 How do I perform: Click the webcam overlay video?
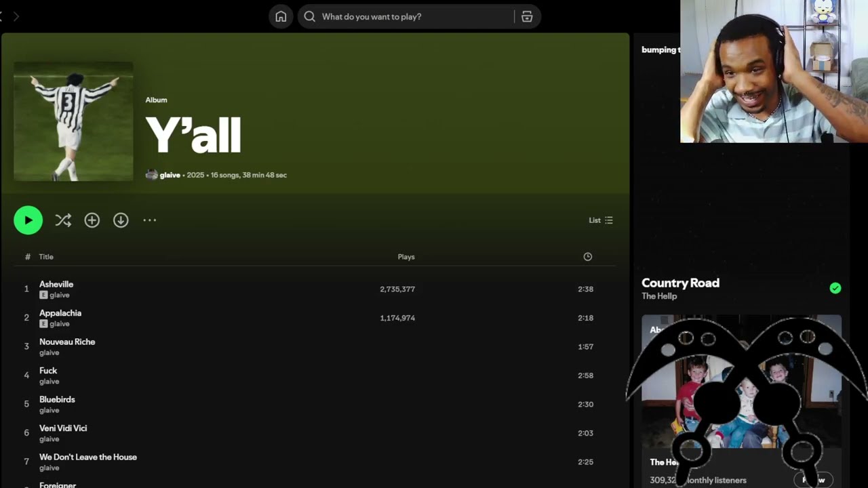pos(774,71)
